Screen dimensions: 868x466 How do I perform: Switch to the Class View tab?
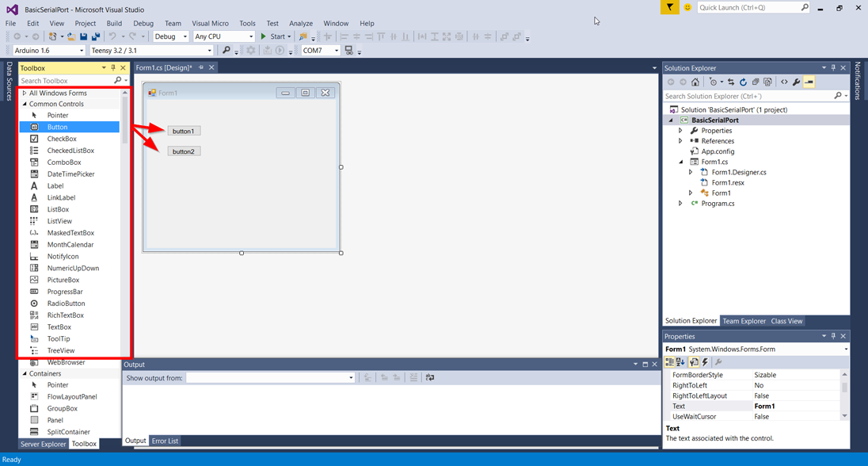[786, 321]
